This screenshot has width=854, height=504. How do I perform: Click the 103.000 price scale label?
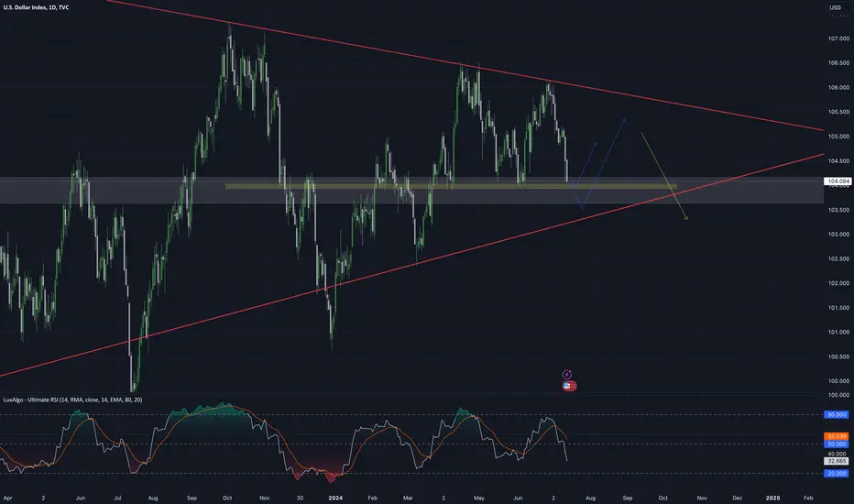pyautogui.click(x=838, y=235)
